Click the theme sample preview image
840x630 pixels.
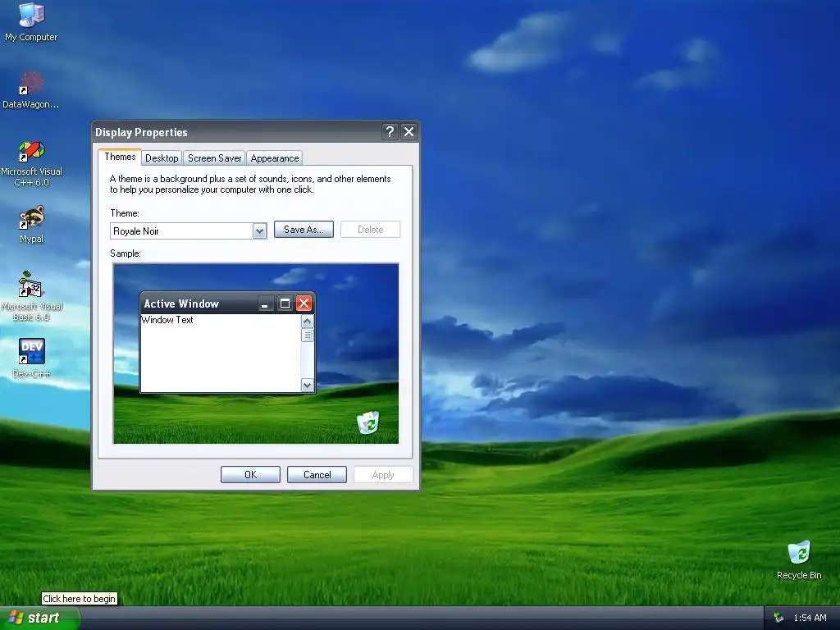tap(256, 354)
